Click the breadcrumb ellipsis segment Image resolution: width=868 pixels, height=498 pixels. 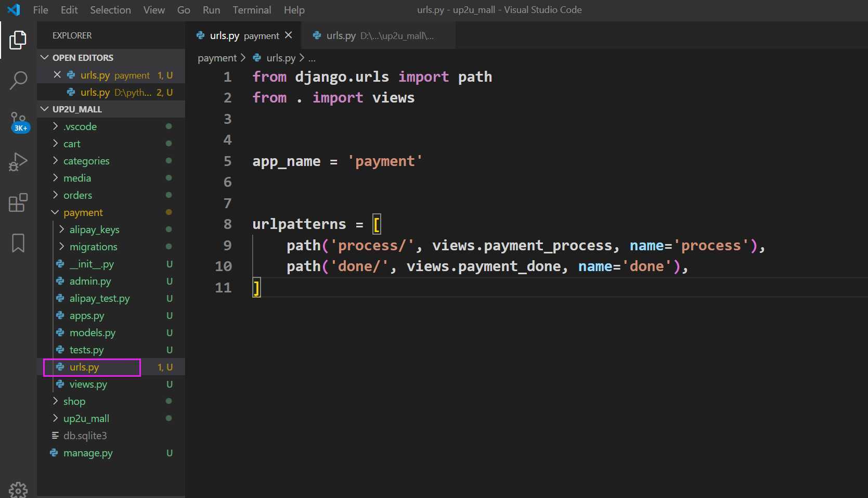pos(312,58)
